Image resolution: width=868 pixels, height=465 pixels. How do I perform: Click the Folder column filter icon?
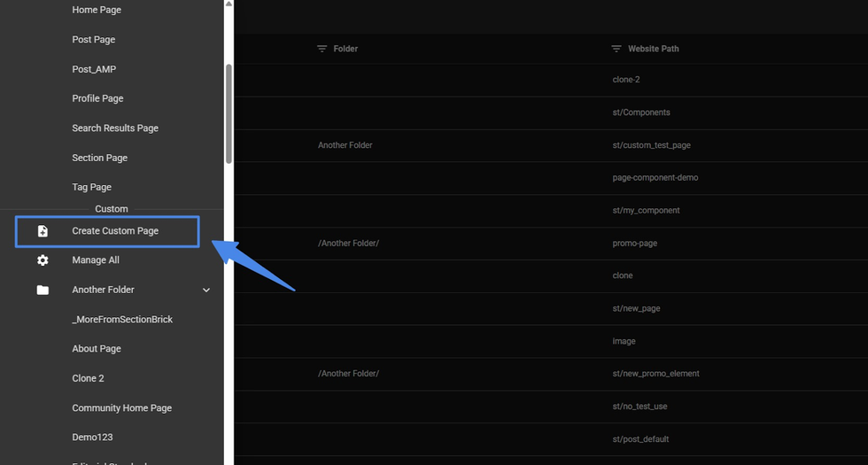322,49
